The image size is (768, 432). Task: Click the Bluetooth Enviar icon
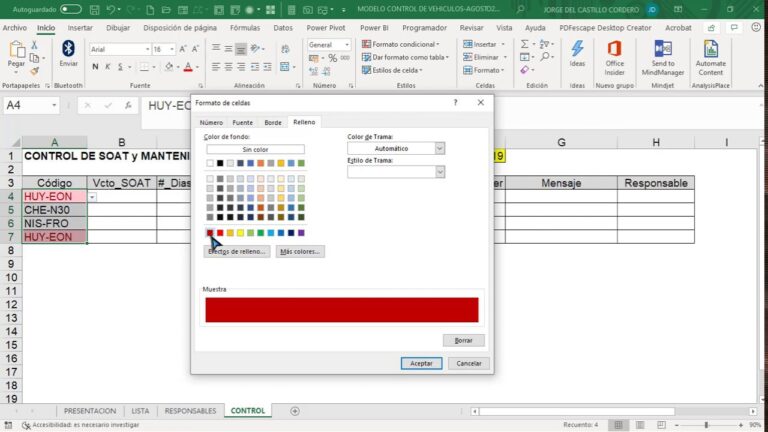click(68, 50)
